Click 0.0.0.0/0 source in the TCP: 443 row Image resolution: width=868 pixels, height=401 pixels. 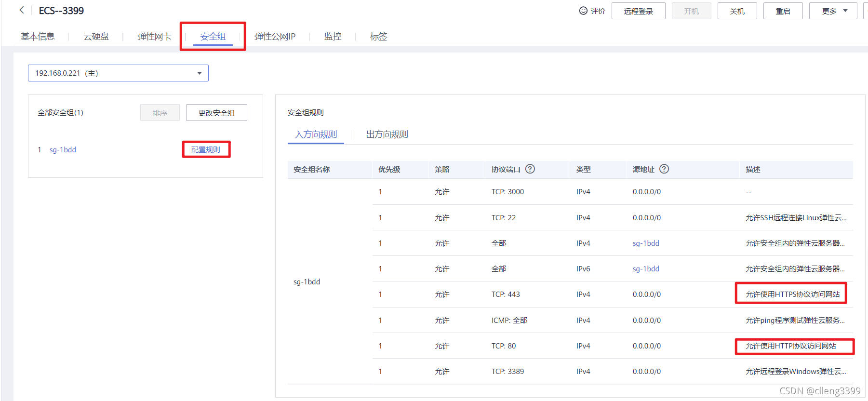point(647,294)
